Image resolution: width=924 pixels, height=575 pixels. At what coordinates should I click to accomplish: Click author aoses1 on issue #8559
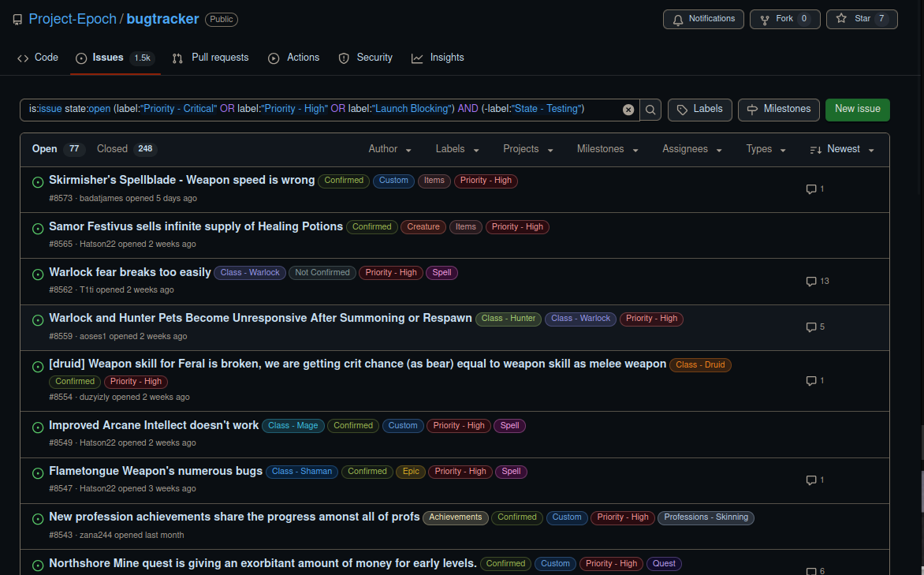pyautogui.click(x=93, y=337)
